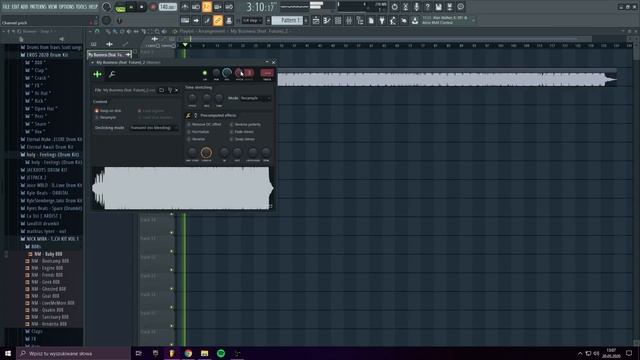The width and height of the screenshot is (640, 360).
Task: Click the channel pan knob in sampler header
Action: pyautogui.click(x=216, y=73)
